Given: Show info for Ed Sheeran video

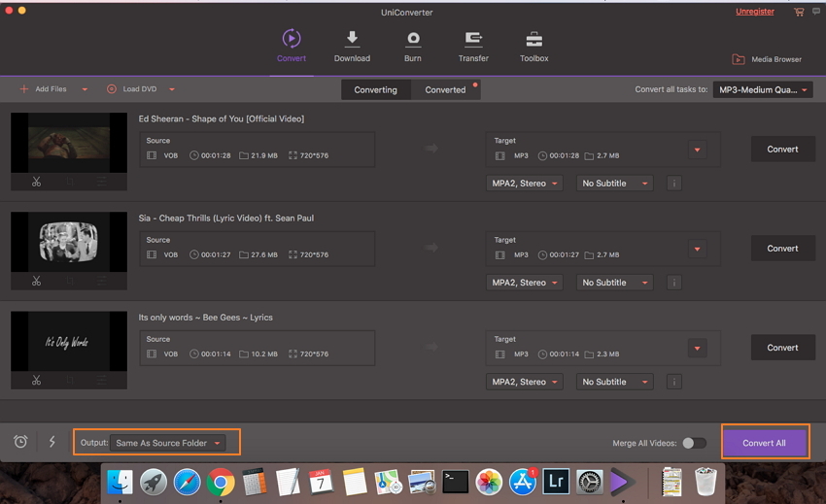Looking at the screenshot, I should [674, 184].
